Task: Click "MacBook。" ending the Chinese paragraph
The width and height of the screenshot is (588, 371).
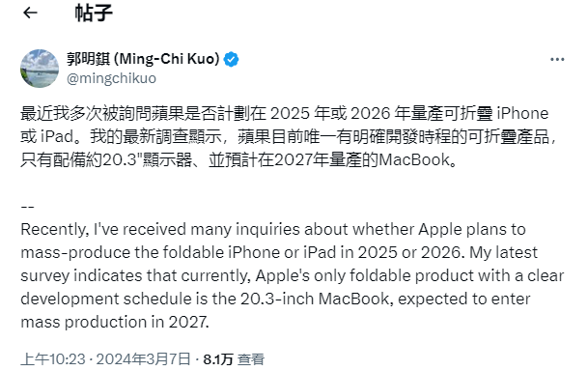Action: point(418,160)
